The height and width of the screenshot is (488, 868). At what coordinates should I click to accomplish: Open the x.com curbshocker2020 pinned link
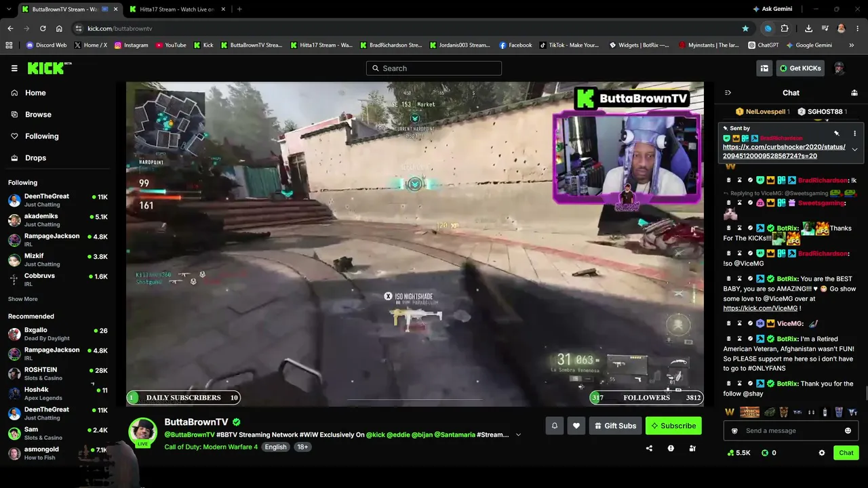[784, 151]
